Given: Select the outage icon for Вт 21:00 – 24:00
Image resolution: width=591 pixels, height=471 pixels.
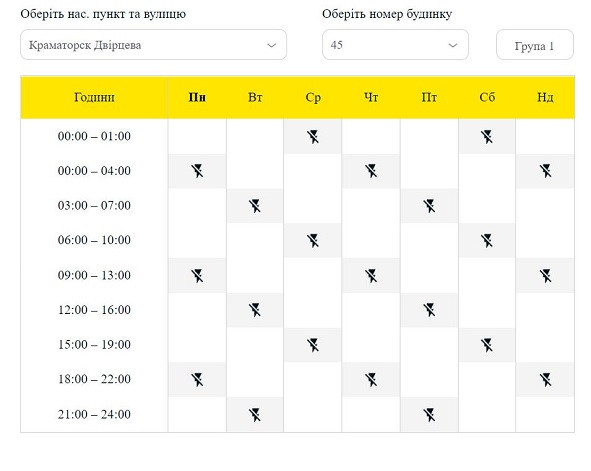Looking at the screenshot, I should pyautogui.click(x=255, y=415).
